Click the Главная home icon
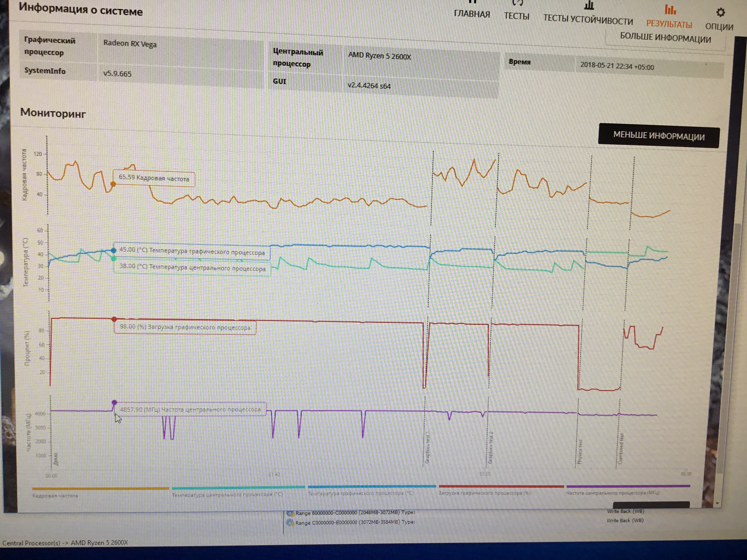The width and height of the screenshot is (747, 560). [472, 2]
